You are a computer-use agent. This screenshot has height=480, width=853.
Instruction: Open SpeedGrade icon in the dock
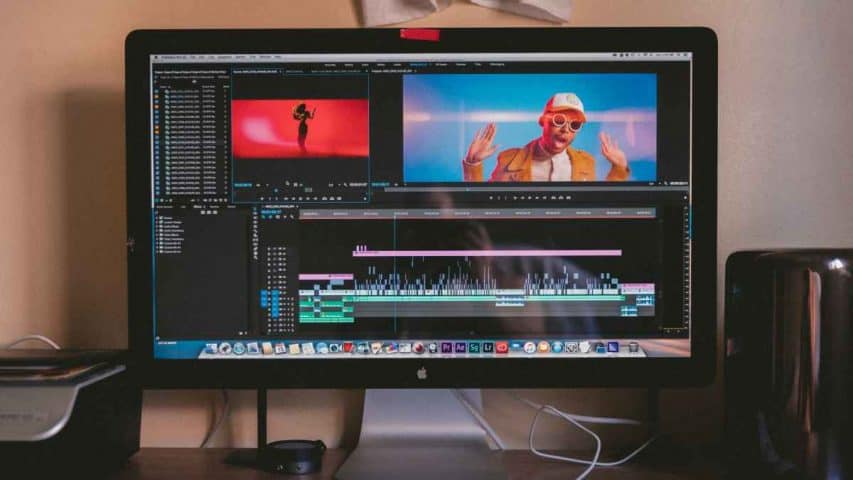click(474, 347)
